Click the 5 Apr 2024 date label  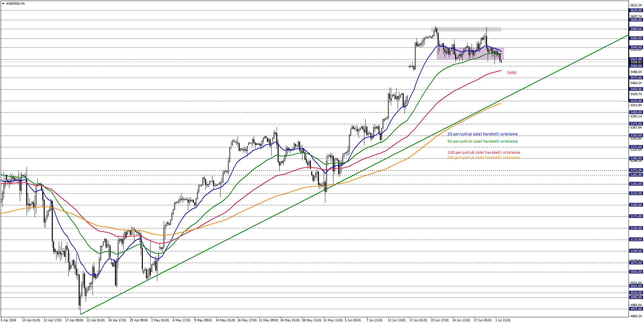[x=9, y=320]
